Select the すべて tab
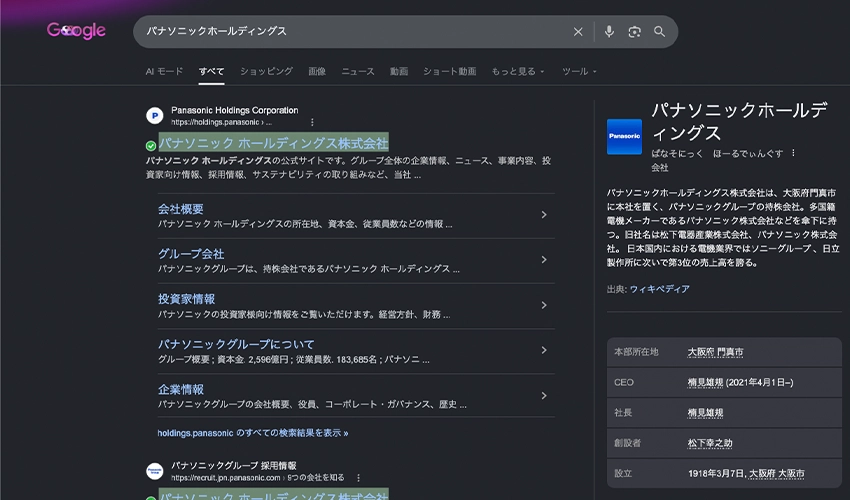Image resolution: width=850 pixels, height=500 pixels. coord(211,72)
